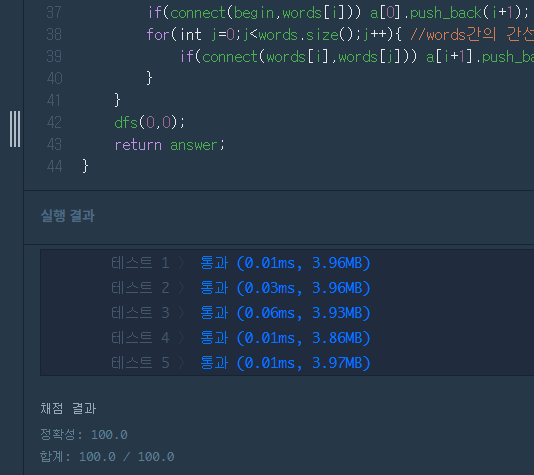Viewport: 534px width, 475px height.
Task: Click line number 41 in gutter
Action: [54, 100]
